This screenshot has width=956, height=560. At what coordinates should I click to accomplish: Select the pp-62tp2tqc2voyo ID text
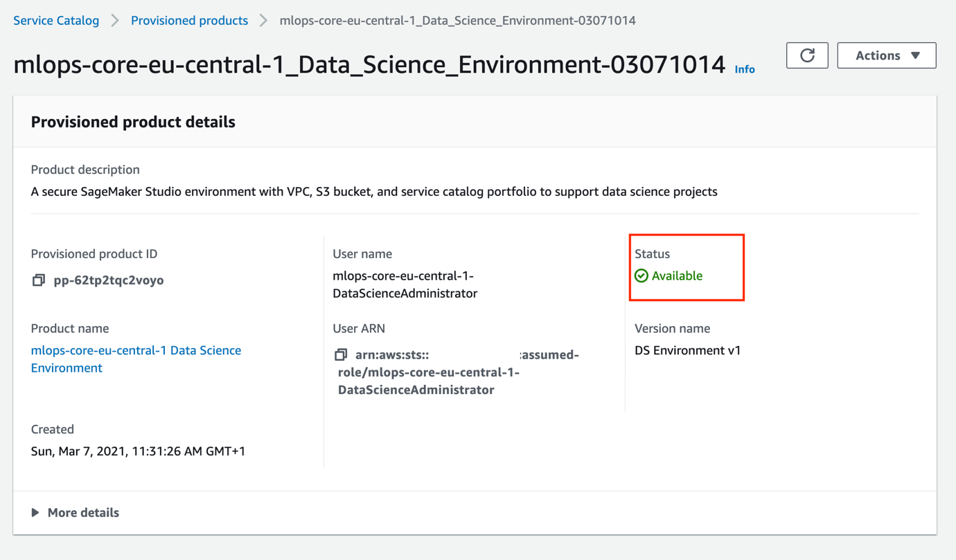(x=109, y=280)
